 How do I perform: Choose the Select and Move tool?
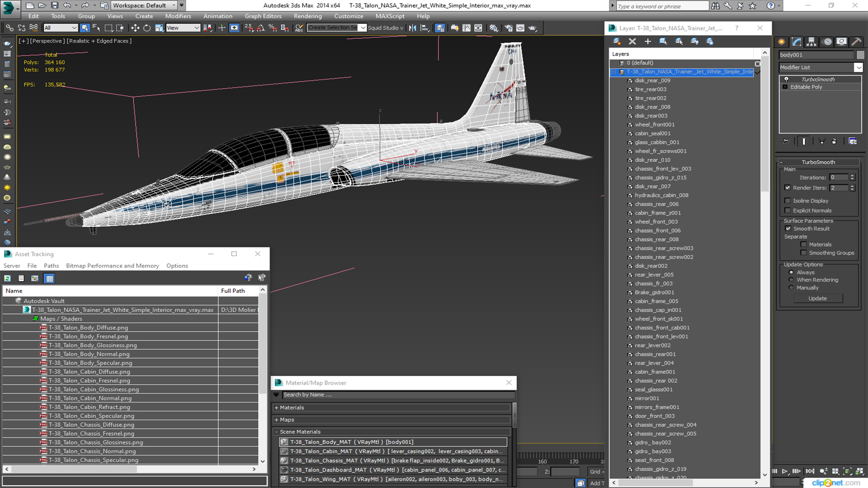[135, 28]
